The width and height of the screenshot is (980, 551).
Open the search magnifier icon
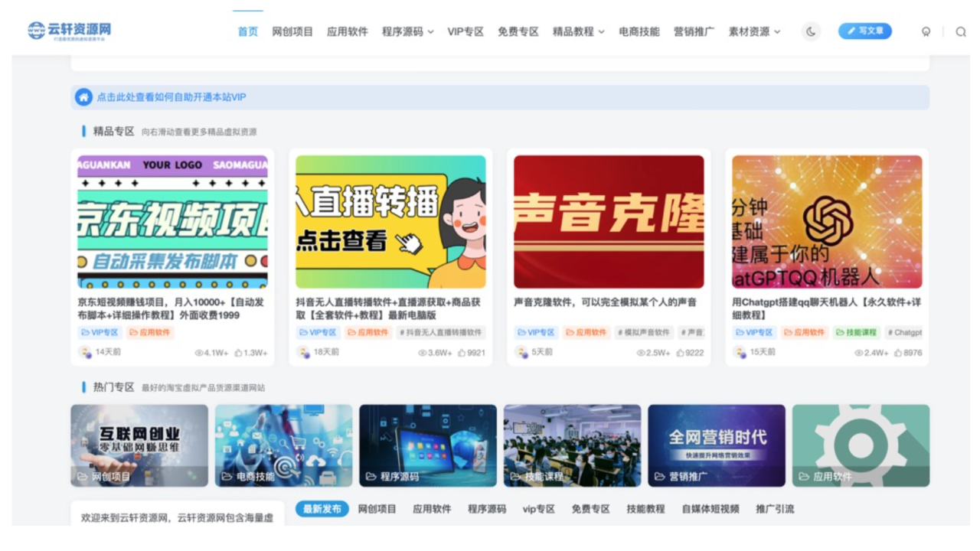point(961,31)
